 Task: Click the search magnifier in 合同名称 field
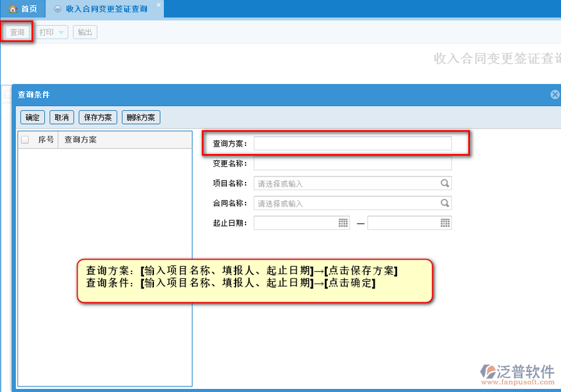(x=444, y=204)
